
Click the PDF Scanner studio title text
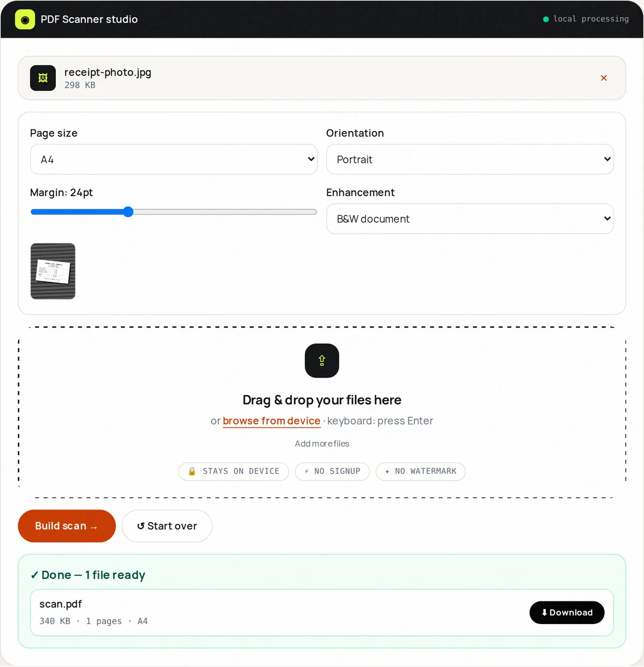pos(89,19)
